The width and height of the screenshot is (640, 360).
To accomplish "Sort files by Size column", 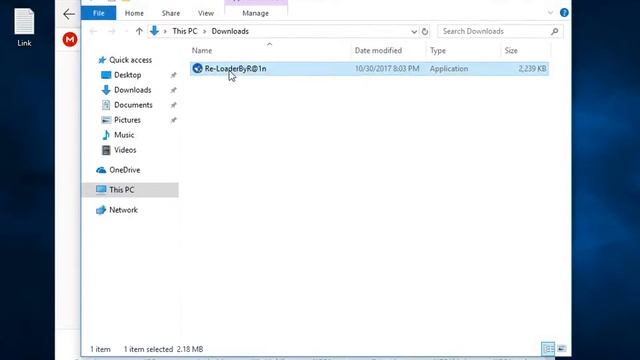I will pyautogui.click(x=511, y=51).
